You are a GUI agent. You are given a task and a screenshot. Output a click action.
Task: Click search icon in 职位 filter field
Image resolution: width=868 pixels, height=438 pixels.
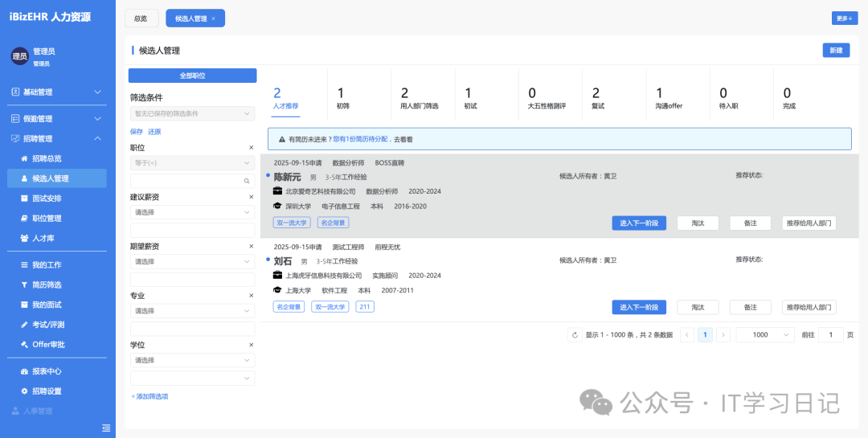coord(247,182)
